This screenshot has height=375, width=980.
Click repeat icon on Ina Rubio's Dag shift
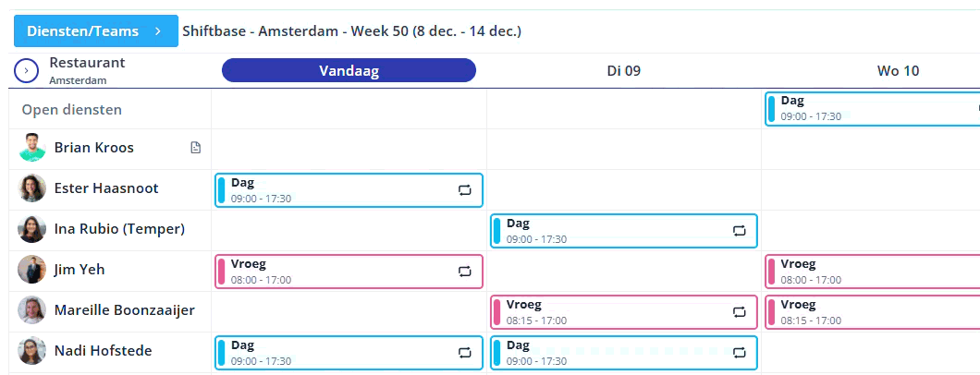[x=740, y=231]
